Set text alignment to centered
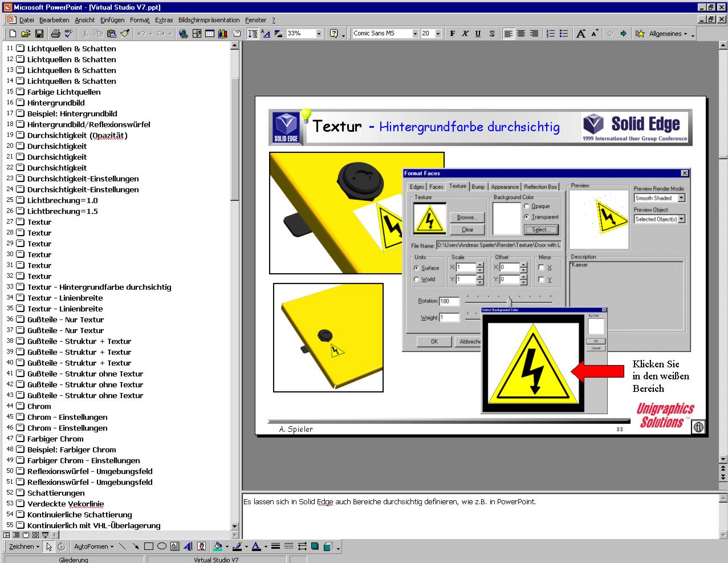The image size is (728, 563). point(521,34)
